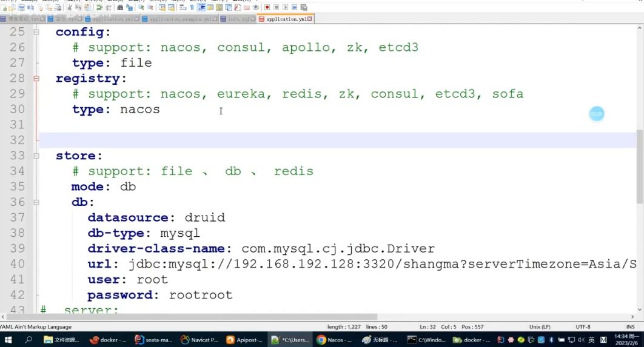Click the horizontal scrollbar thumb
Viewport: 644px width, 347px height.
192,317
